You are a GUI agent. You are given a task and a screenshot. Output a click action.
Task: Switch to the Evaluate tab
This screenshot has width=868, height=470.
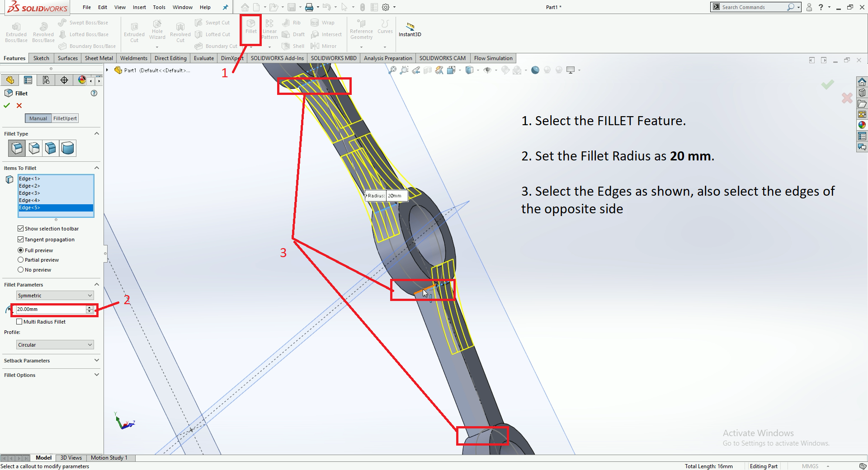point(204,58)
